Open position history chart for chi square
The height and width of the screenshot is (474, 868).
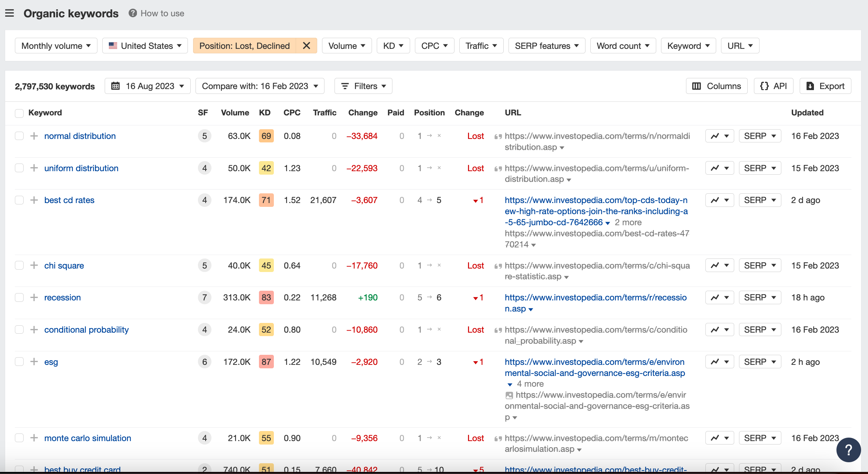tap(720, 265)
